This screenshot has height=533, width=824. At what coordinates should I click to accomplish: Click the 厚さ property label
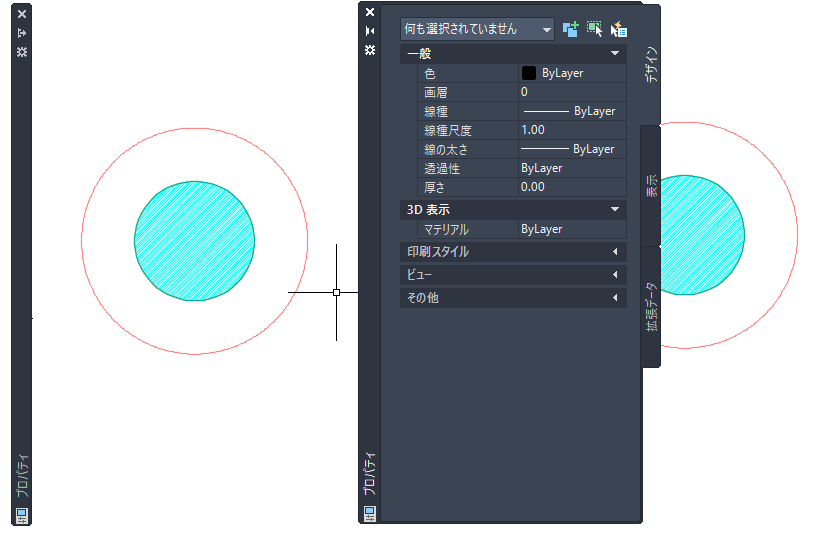434,187
